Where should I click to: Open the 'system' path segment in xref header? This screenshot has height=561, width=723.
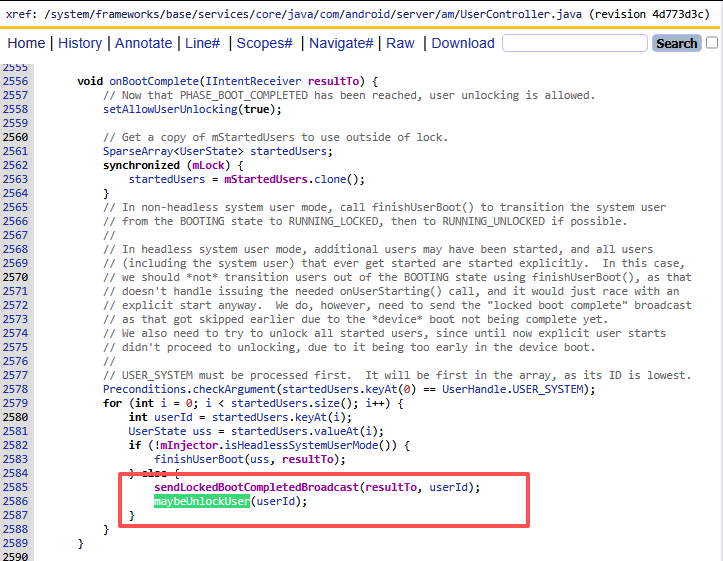pyautogui.click(x=69, y=14)
